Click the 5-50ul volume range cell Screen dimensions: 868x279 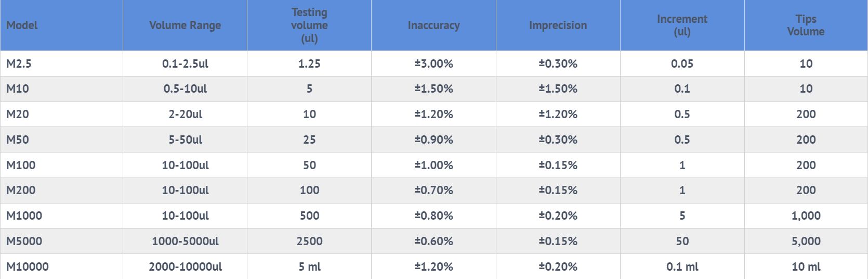tap(185, 139)
